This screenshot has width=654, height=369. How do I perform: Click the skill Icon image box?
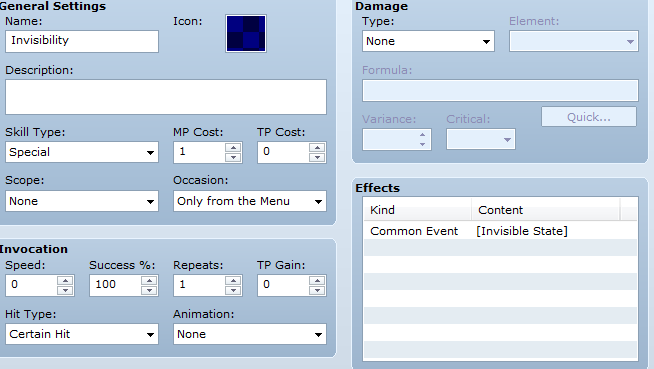[246, 33]
